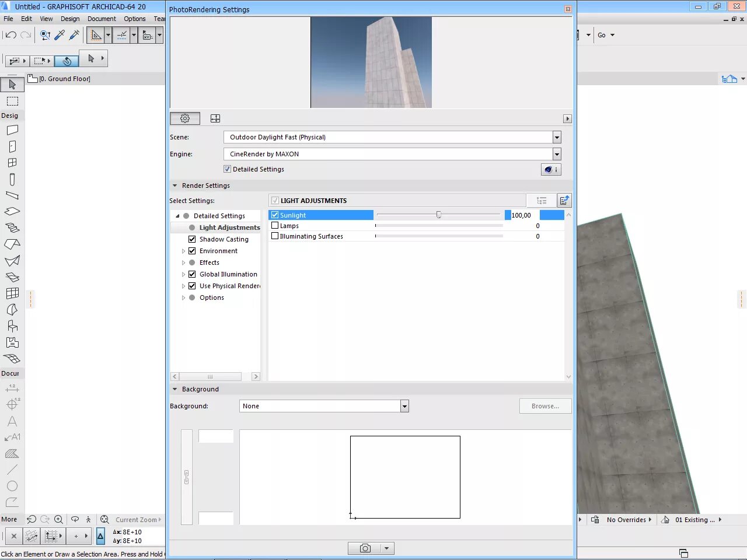The height and width of the screenshot is (560, 747).
Task: Collapse the Detailed Settings tree node
Action: coord(177,216)
